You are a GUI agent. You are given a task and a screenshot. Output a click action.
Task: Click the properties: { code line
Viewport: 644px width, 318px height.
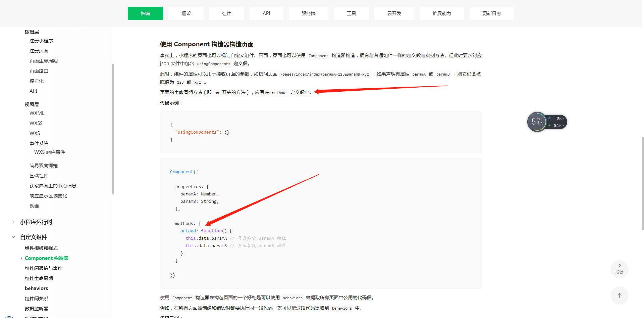point(192,187)
